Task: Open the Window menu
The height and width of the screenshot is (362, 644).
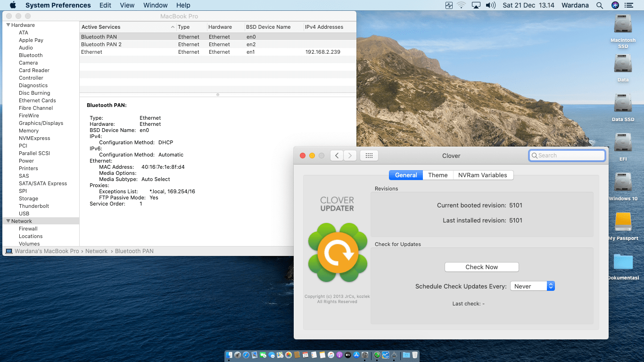Action: (155, 5)
